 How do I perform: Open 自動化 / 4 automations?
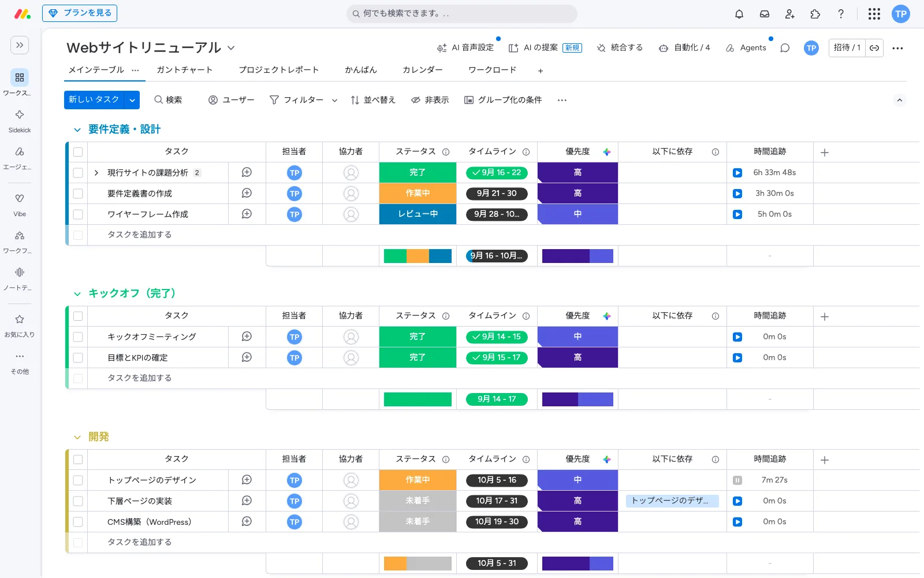pos(684,48)
